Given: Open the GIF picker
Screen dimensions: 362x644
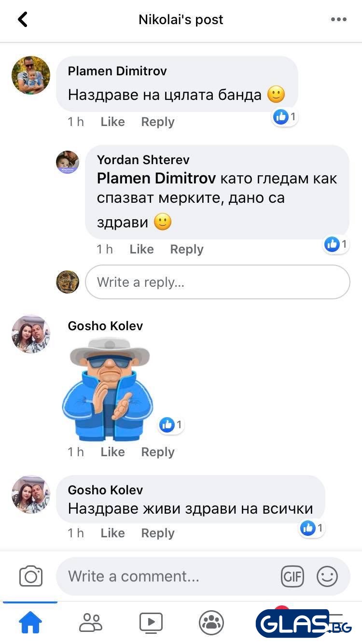Looking at the screenshot, I should click(292, 576).
